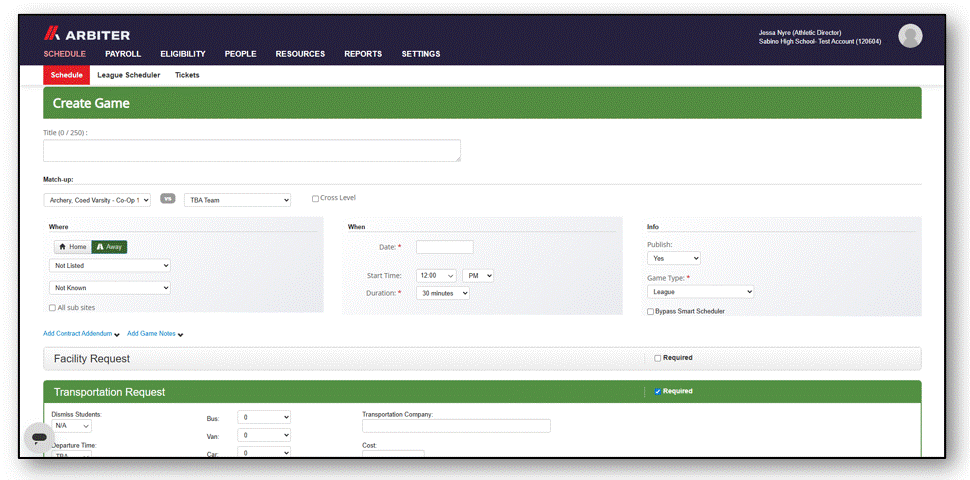Open the Start Time hour dropdown
970x480 pixels.
436,276
